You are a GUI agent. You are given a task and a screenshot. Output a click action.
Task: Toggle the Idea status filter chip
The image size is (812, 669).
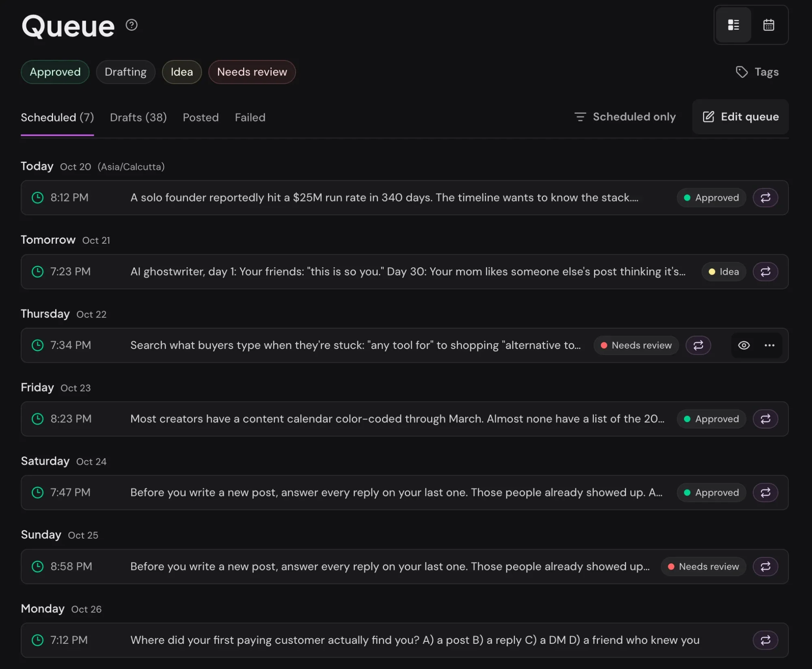(x=181, y=72)
